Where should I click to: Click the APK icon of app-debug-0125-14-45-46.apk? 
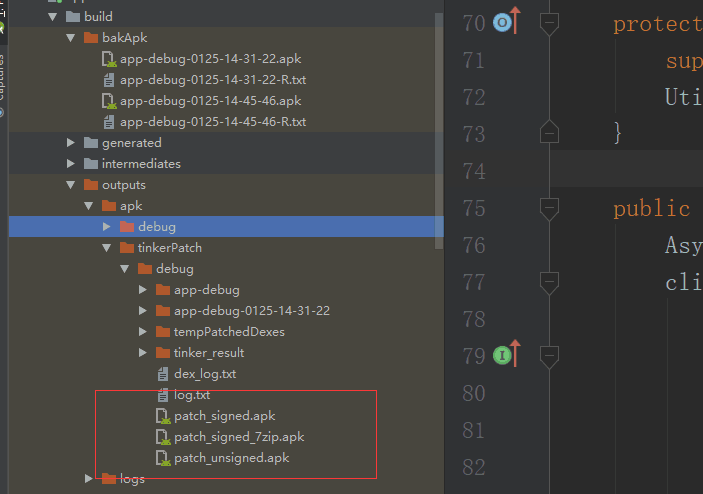[x=109, y=101]
